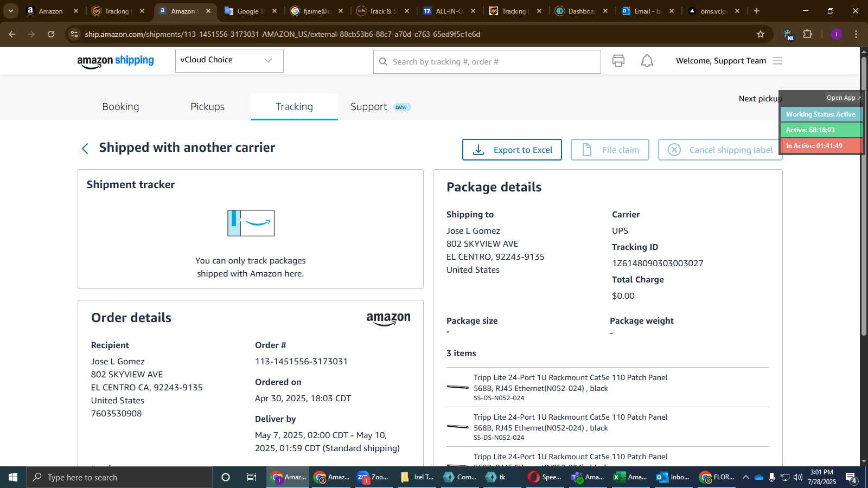Click the volume icon in system tray

tap(797, 477)
